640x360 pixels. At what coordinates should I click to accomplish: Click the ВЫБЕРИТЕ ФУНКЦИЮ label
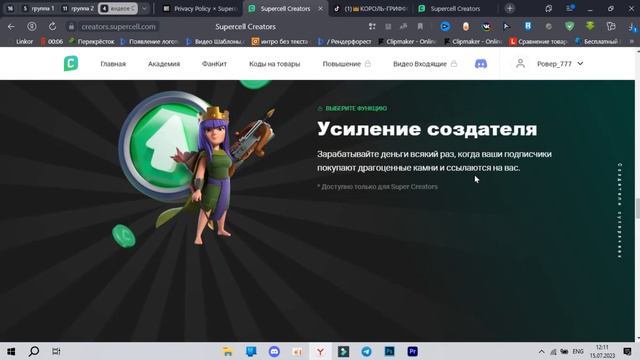356,109
